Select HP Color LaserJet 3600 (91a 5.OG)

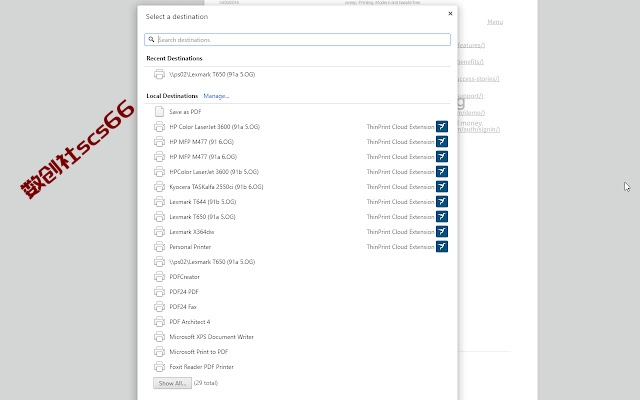(x=297, y=127)
